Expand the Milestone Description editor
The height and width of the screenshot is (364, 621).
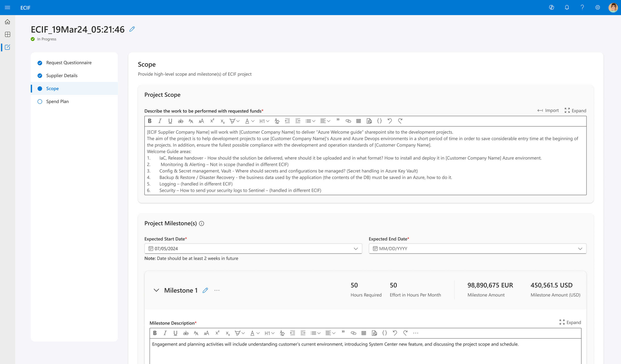pyautogui.click(x=570, y=322)
